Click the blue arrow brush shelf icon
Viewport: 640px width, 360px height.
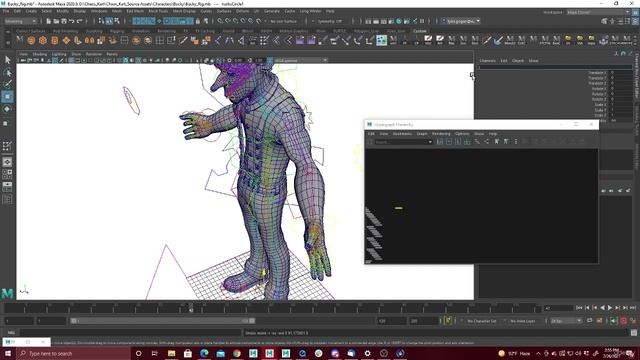[498, 40]
